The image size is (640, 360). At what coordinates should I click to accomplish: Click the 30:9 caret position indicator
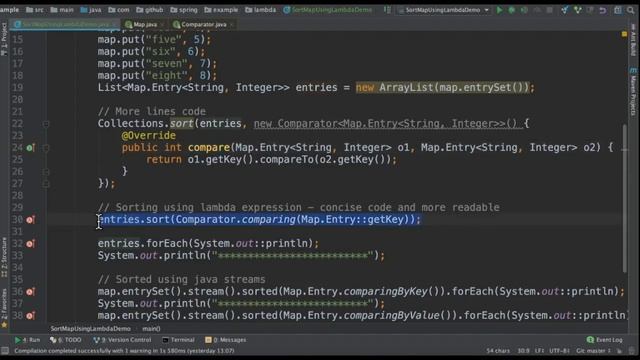click(x=524, y=351)
